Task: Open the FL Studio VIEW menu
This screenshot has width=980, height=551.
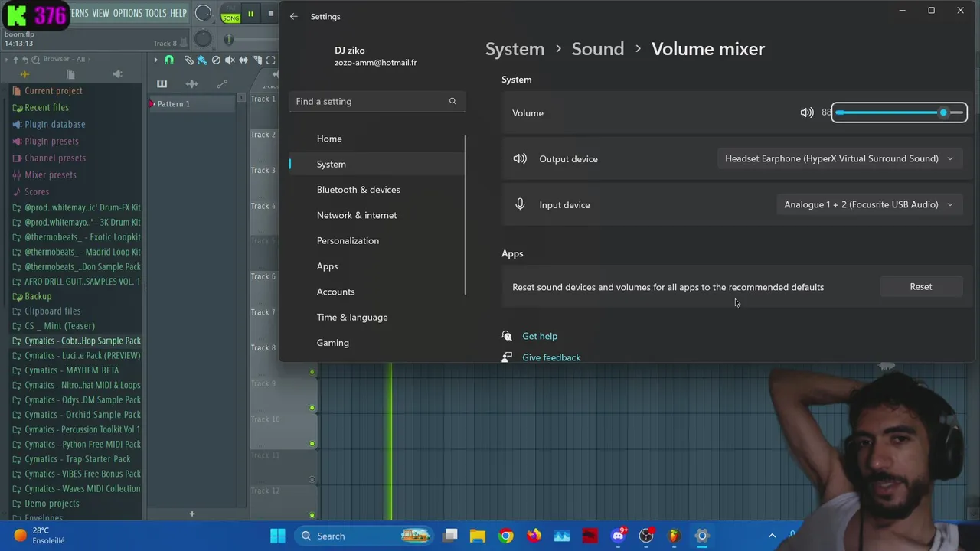Action: click(x=100, y=13)
